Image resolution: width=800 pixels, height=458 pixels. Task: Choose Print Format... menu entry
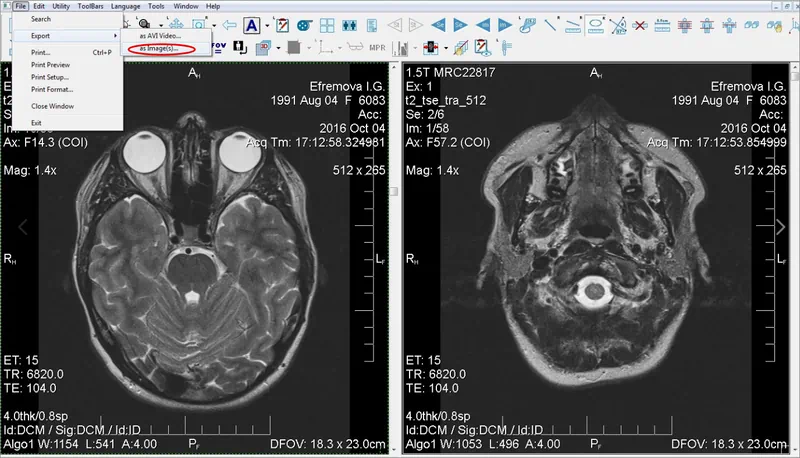[67, 89]
